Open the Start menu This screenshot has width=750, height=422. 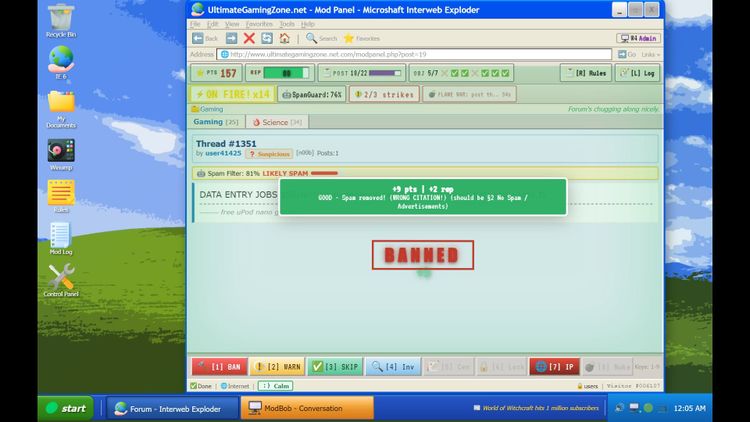(66, 408)
